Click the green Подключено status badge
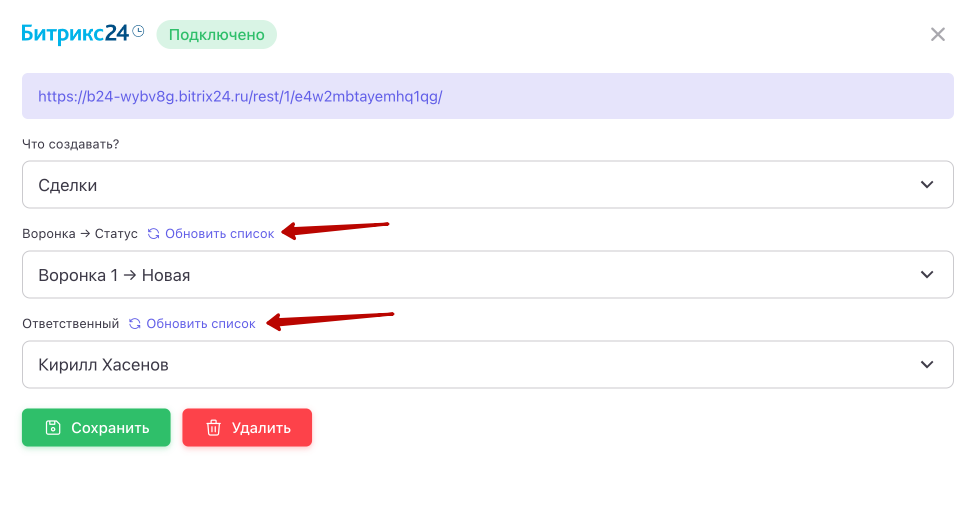968x506 pixels. [216, 35]
